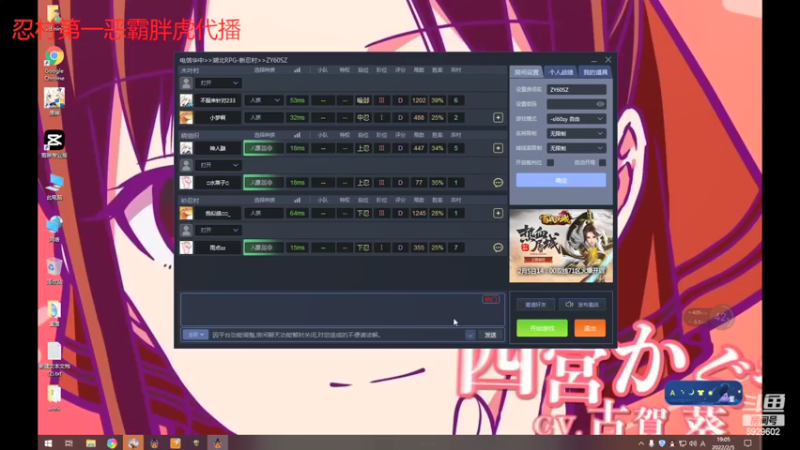Open the chat bubble icon on the 355 games row
Image resolution: width=800 pixels, height=450 pixels.
(498, 247)
